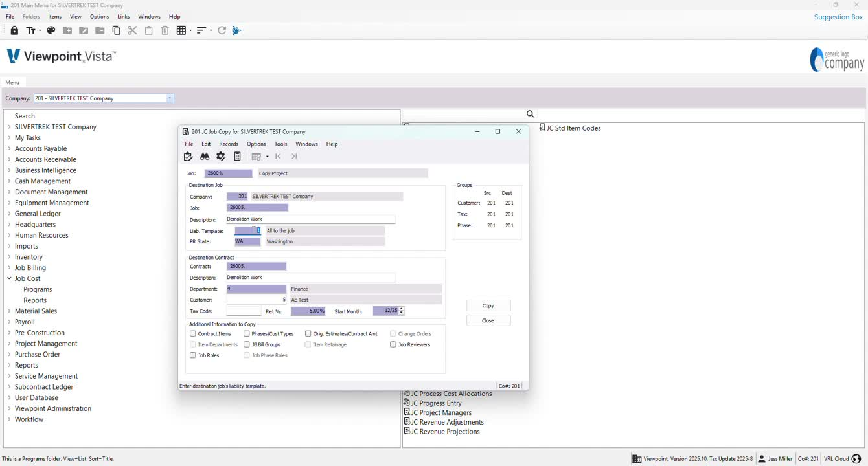The width and height of the screenshot is (868, 466).
Task: Click the magnifier search icon above program list
Action: 531,114
